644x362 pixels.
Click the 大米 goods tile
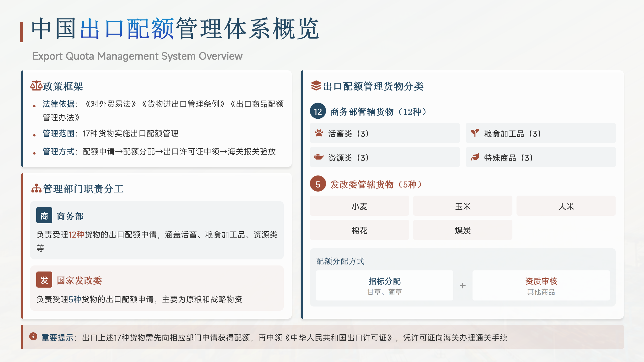566,206
